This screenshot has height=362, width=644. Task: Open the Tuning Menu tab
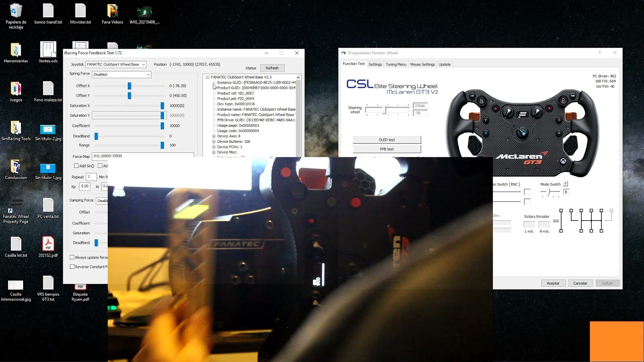[396, 64]
